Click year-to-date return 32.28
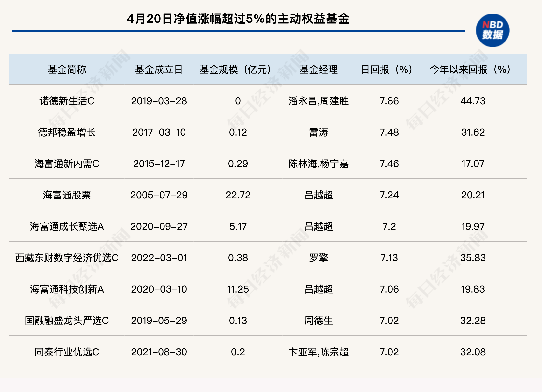Image resolution: width=542 pixels, height=392 pixels. tap(473, 321)
